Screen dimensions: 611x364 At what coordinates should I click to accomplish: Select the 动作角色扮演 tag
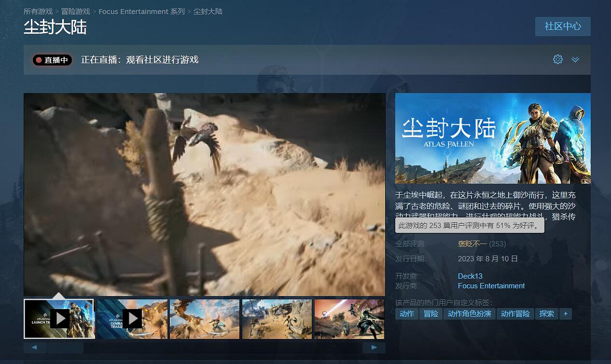pos(469,314)
